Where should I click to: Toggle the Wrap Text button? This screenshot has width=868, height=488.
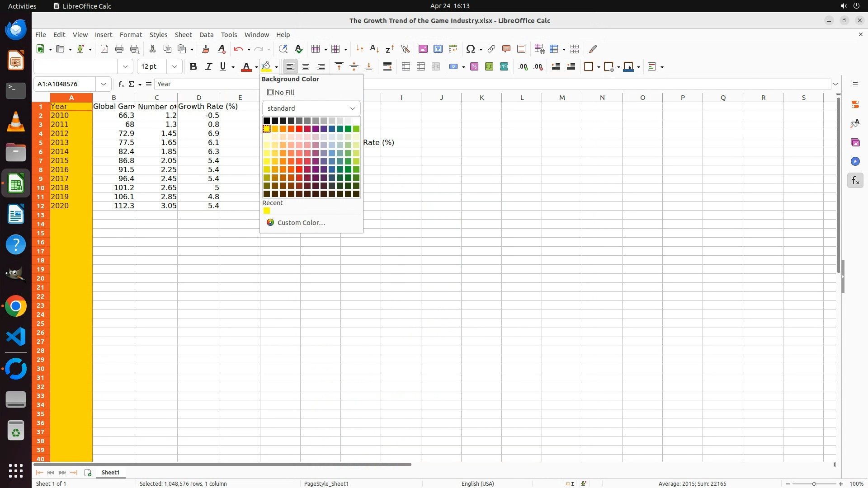pyautogui.click(x=387, y=66)
